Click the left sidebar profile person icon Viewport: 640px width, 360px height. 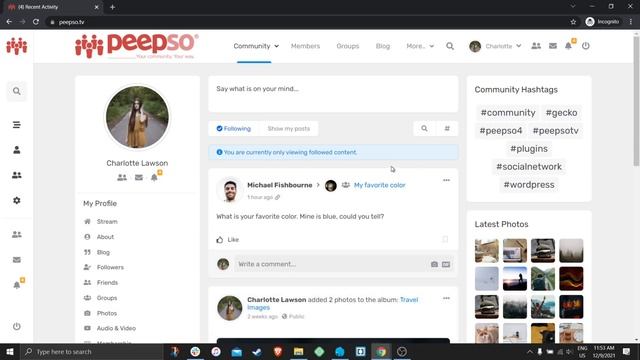click(x=16, y=150)
